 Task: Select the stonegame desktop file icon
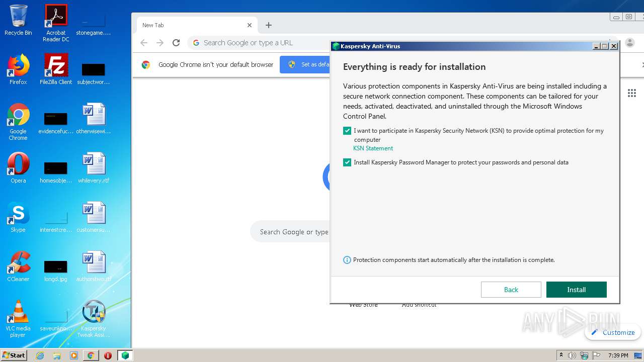coord(93,23)
